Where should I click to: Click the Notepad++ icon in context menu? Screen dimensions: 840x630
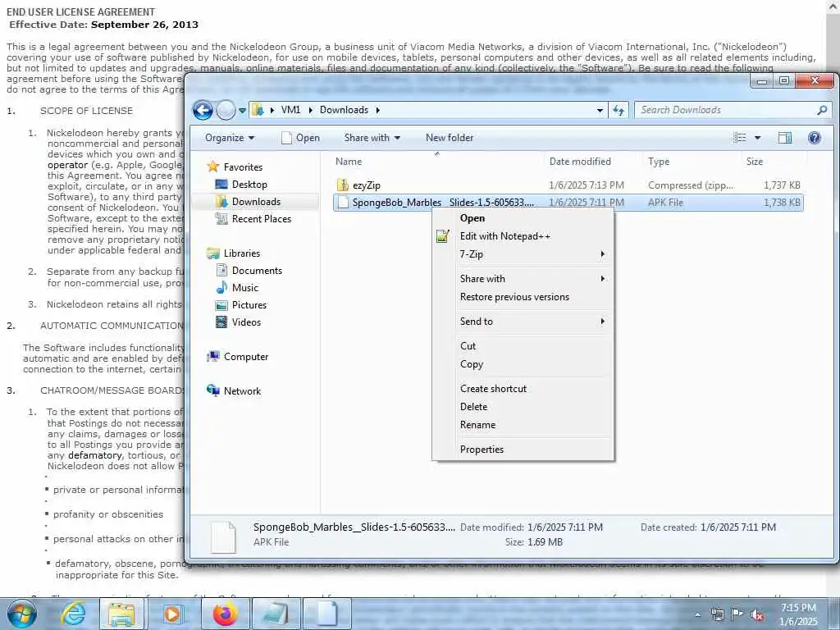click(442, 236)
